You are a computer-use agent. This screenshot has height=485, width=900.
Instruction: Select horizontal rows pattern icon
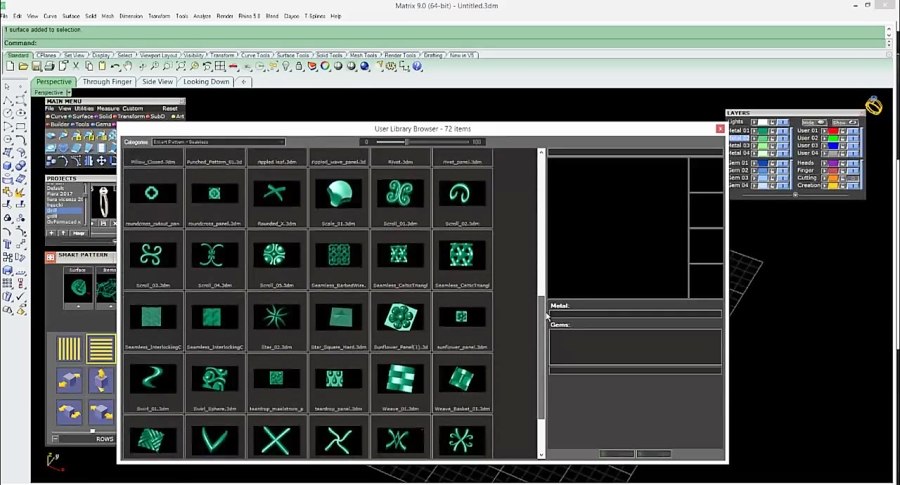point(100,348)
